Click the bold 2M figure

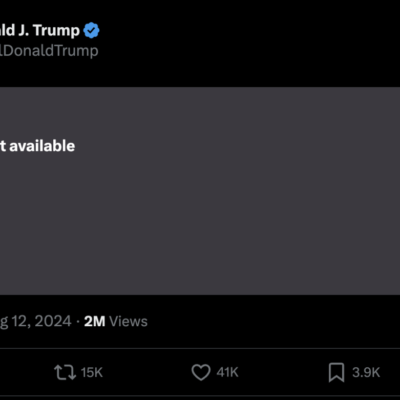[95, 321]
